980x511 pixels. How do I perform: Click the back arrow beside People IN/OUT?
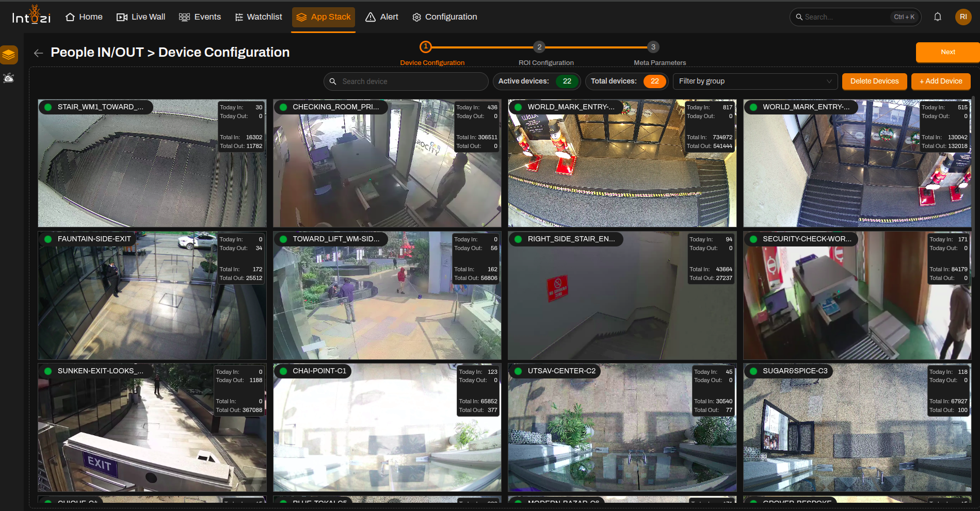(38, 53)
